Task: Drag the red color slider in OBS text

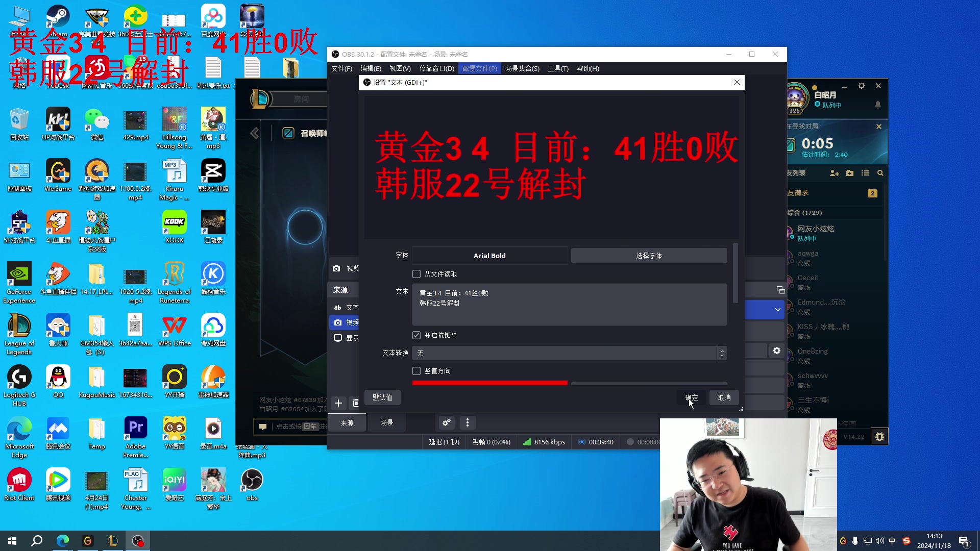Action: tap(568, 383)
